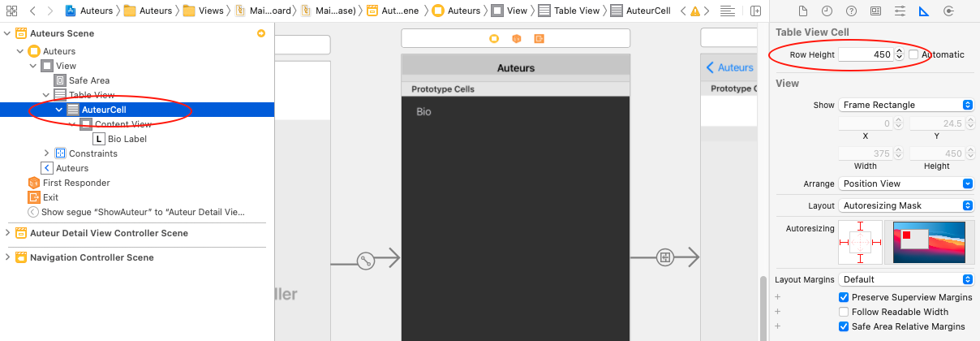Open the Connections inspector
Screen dimensions: 980x341
pos(948,11)
